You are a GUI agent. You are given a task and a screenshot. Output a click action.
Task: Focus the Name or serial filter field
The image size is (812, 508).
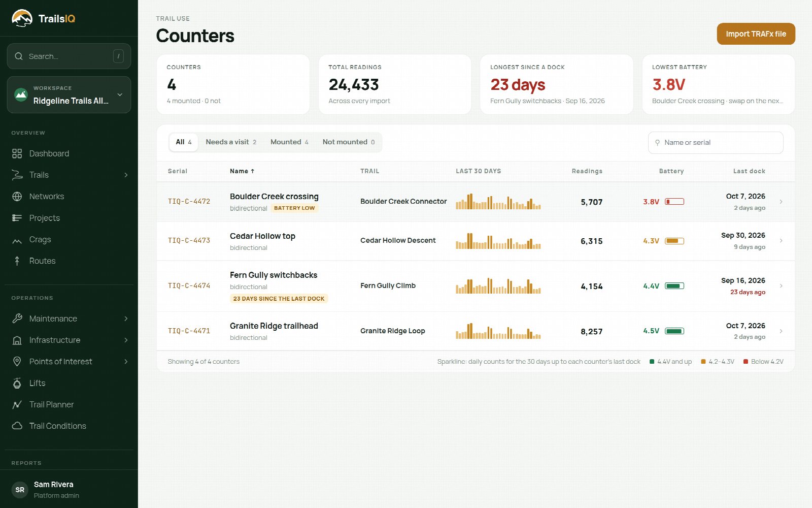coord(716,143)
